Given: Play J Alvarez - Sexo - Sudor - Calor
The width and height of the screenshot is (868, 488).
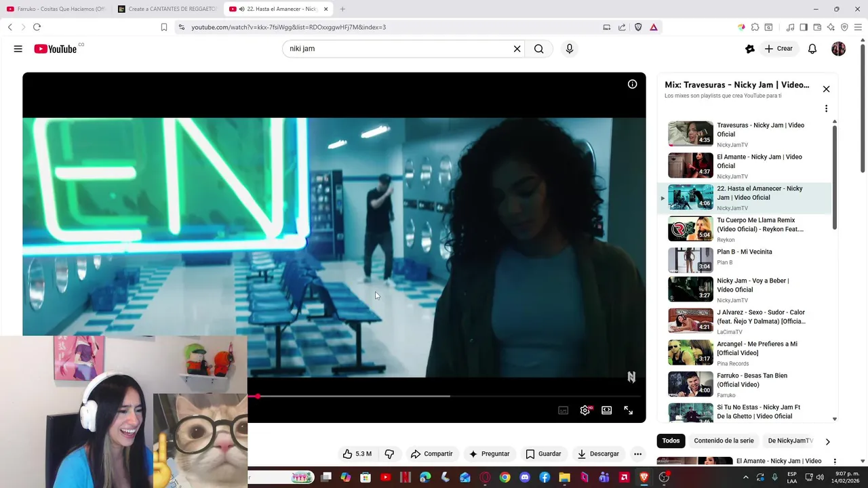Looking at the screenshot, I should tap(746, 321).
